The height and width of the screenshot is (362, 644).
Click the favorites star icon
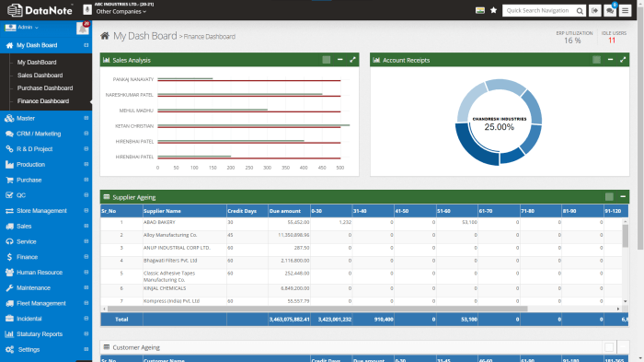click(x=493, y=10)
